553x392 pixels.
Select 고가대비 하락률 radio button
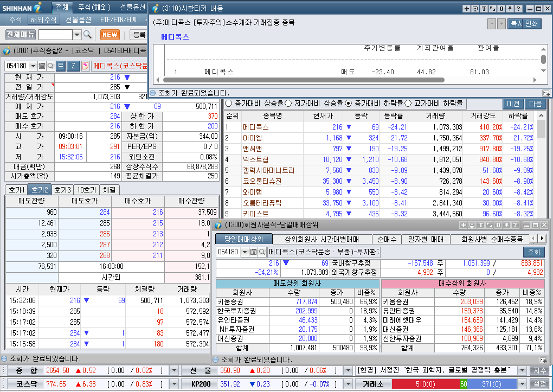tap(408, 104)
